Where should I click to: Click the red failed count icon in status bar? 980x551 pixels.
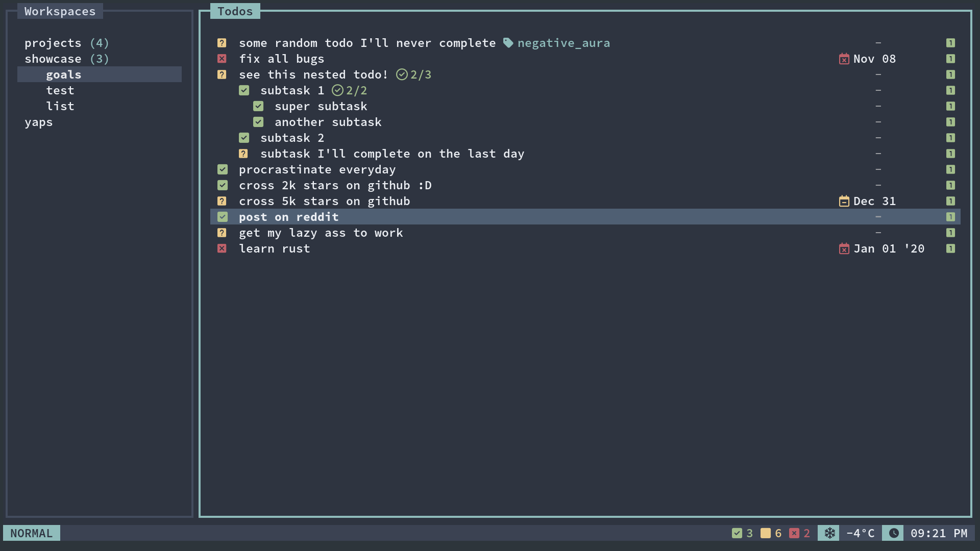coord(794,533)
